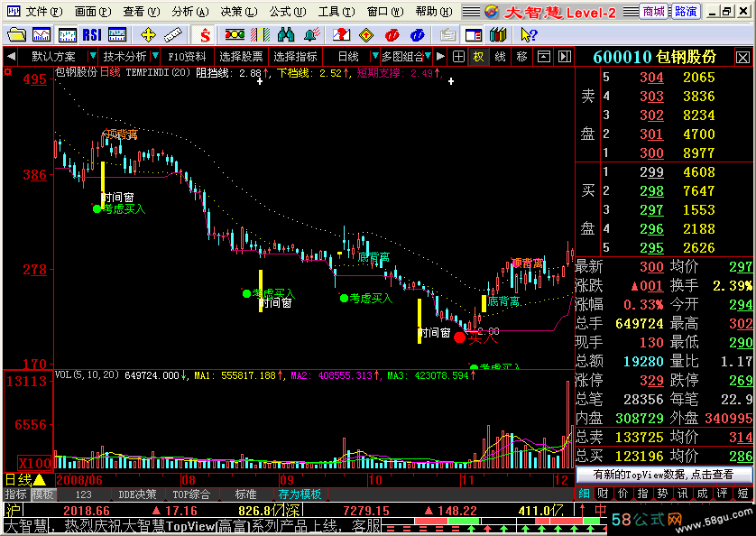Open the 日线 period dropdown
The image size is (756, 536).
(x=374, y=57)
